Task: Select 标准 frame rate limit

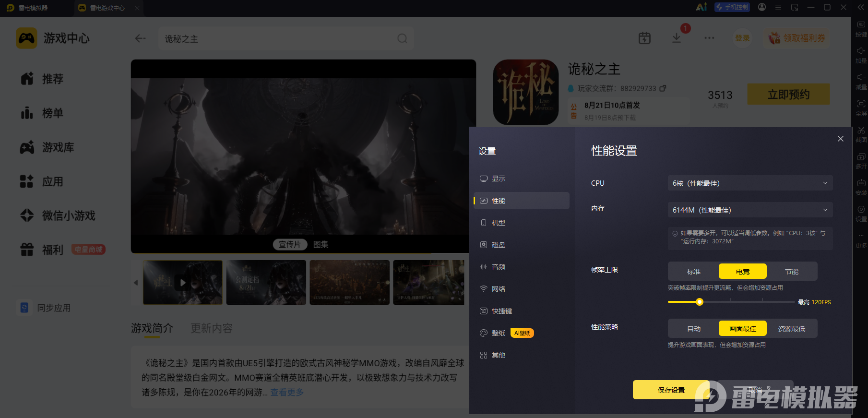Action: [694, 272]
